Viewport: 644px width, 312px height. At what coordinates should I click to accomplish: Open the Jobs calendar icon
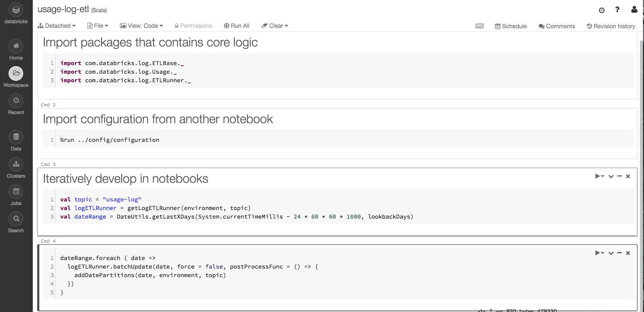(x=16, y=191)
